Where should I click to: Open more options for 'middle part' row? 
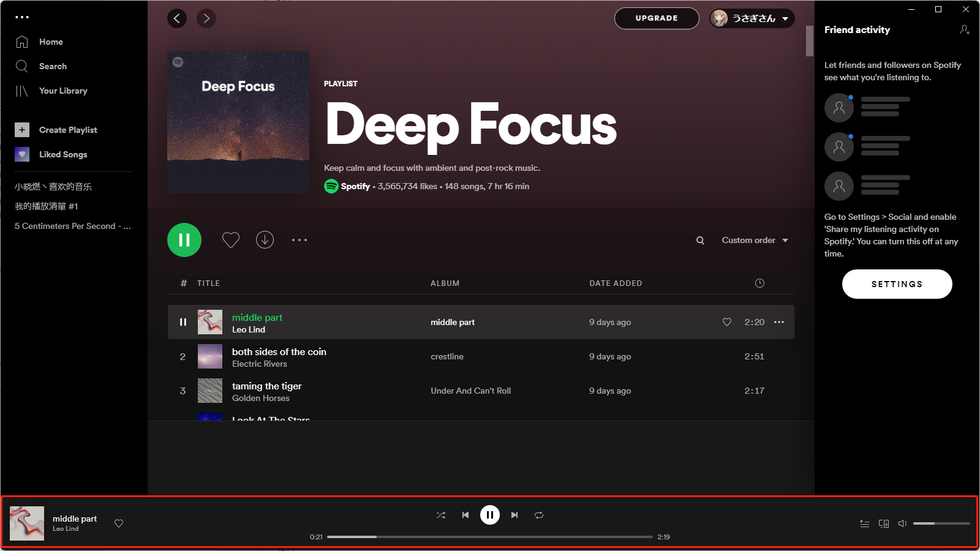tap(779, 322)
